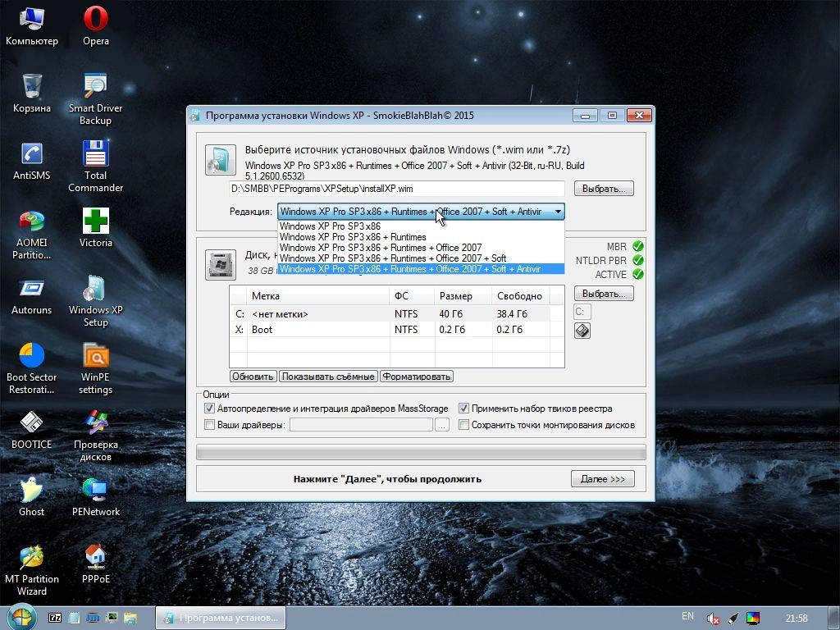Viewport: 840px width, 630px height.
Task: Open Boot Sector Restoration tool
Action: click(32, 369)
